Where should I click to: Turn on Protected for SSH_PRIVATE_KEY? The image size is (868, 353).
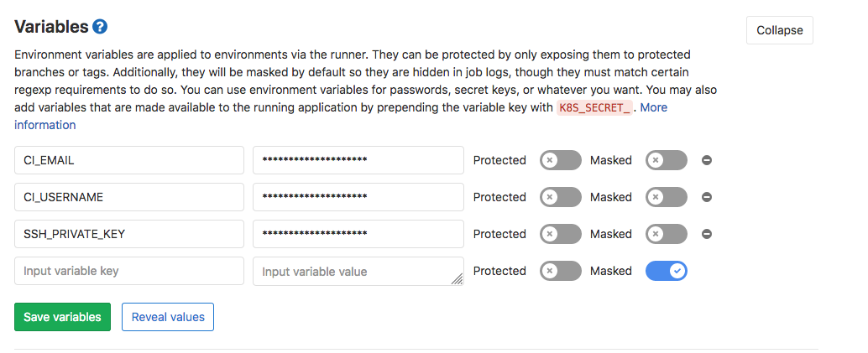tap(560, 234)
